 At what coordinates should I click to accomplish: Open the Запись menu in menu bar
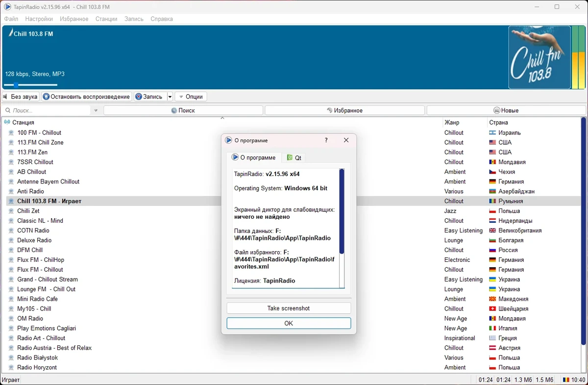coord(134,19)
